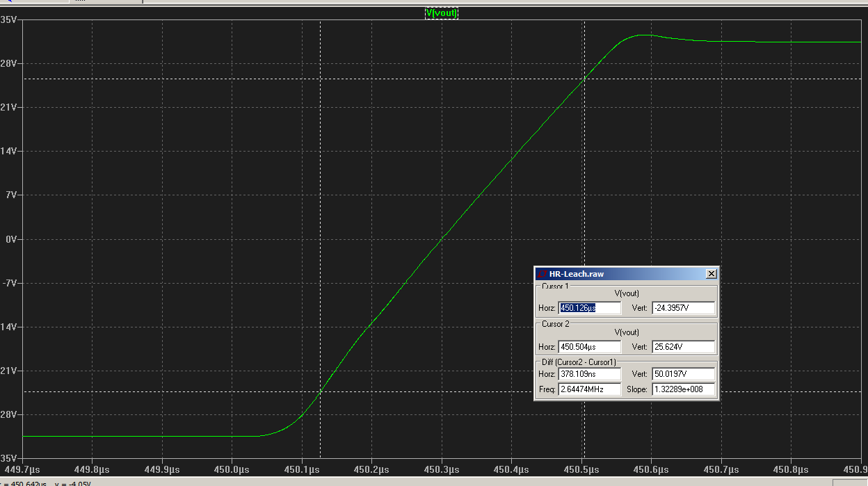The width and height of the screenshot is (868, 486).
Task: Click the "Slope:" label in the Diff group
Action: [638, 389]
